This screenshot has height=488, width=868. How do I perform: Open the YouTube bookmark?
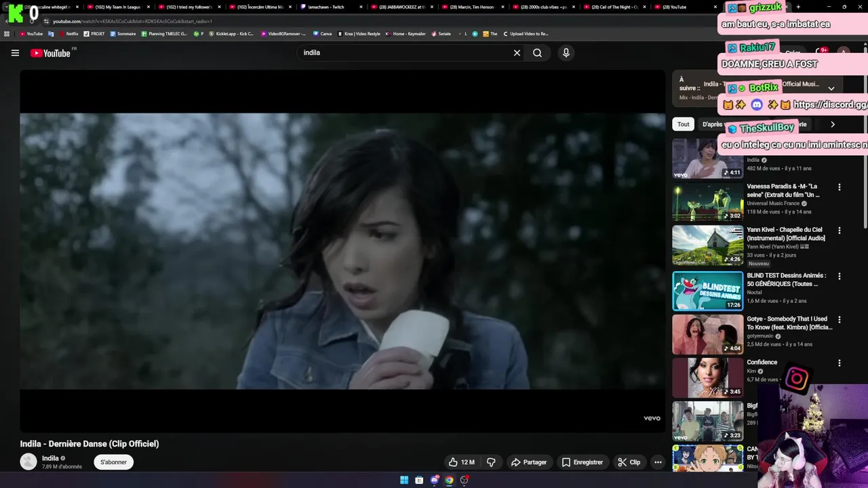(31, 33)
